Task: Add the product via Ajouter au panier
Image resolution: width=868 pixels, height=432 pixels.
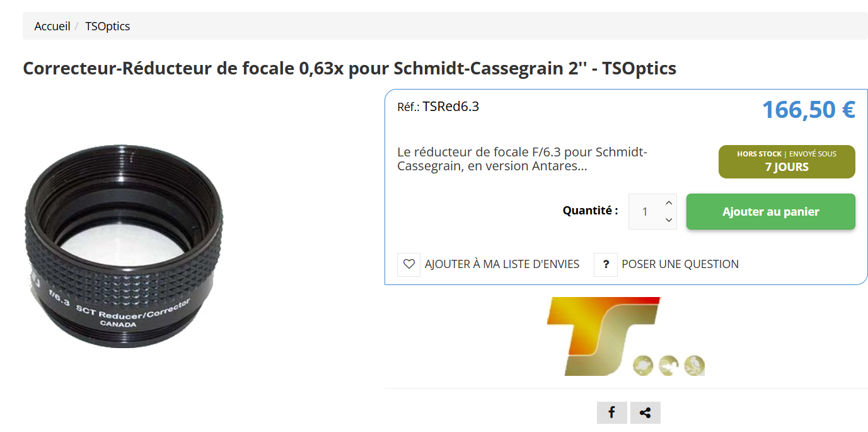Action: tap(770, 211)
